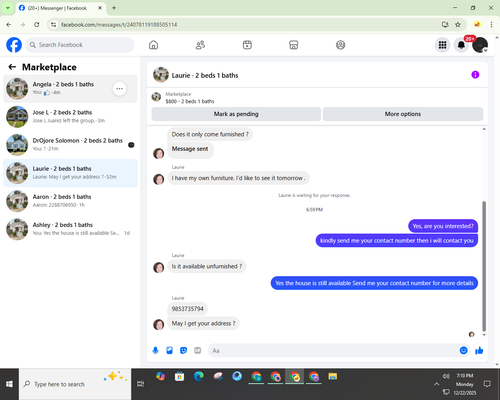This screenshot has width=500, height=400.
Task: Click the message 'Is it available unfurnished ?'
Action: pos(207,266)
